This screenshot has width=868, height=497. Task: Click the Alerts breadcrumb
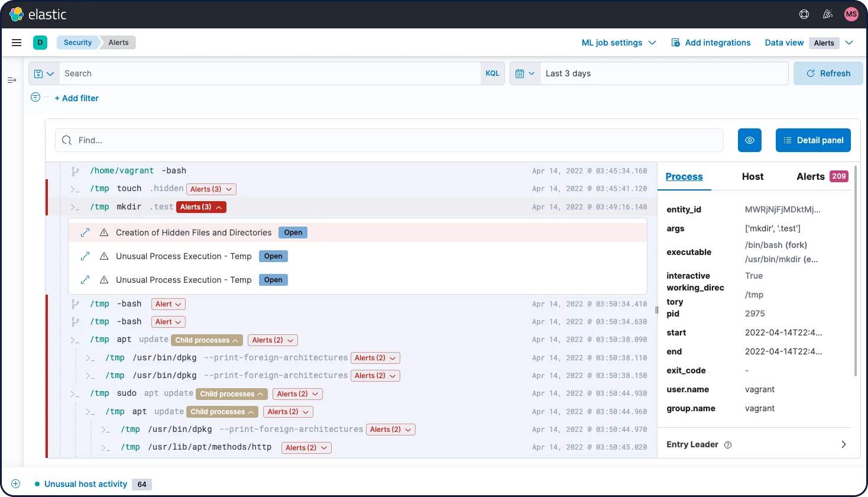click(x=118, y=43)
